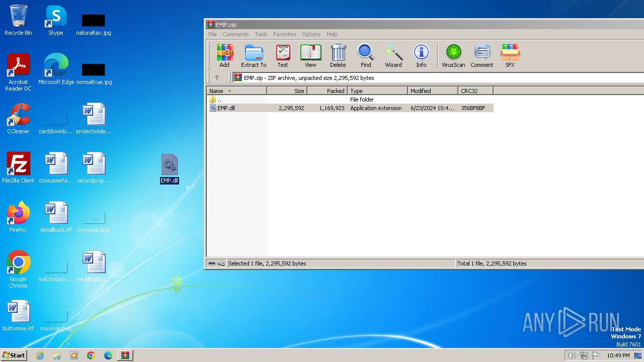Run the Test archive tool
644x362 pixels.
(x=283, y=56)
